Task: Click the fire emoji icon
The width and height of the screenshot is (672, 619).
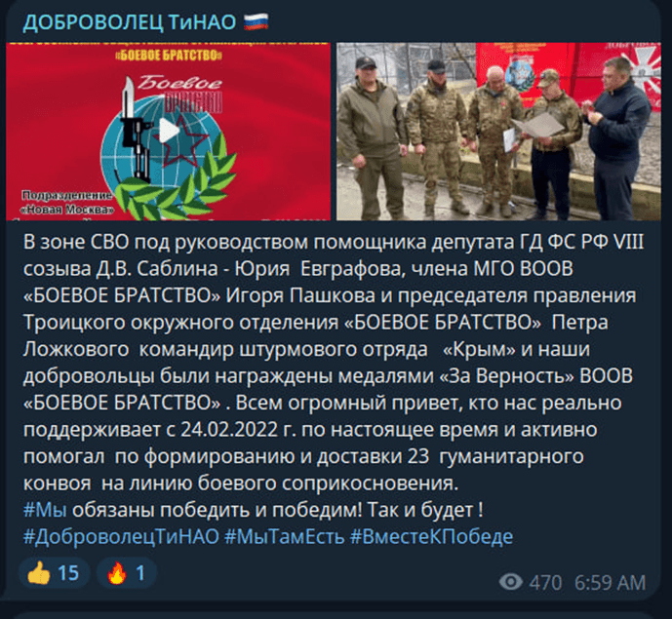Action: [x=117, y=573]
